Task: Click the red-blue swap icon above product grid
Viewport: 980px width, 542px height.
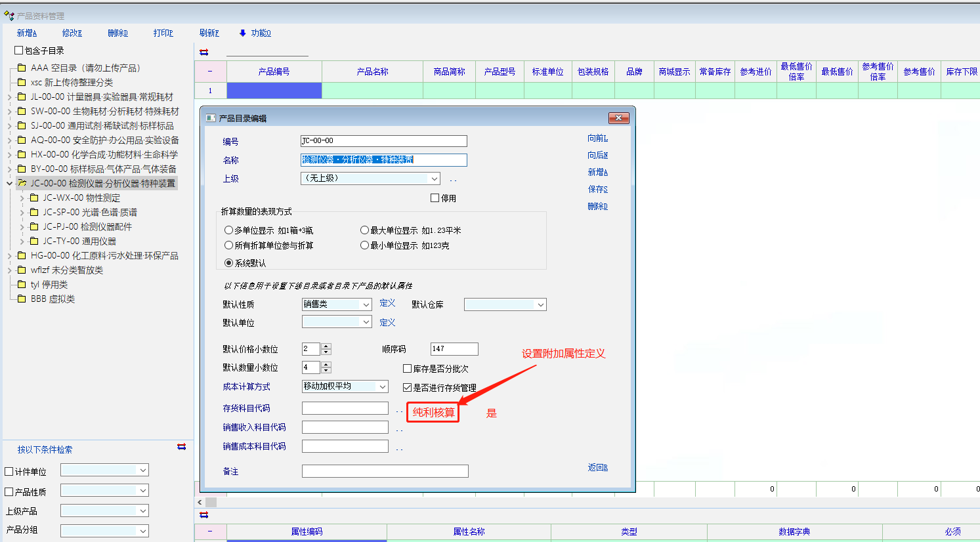Action: (203, 52)
